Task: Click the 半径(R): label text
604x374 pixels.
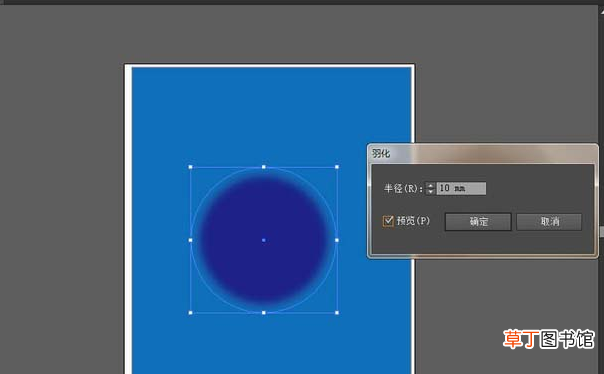Action: coord(403,188)
